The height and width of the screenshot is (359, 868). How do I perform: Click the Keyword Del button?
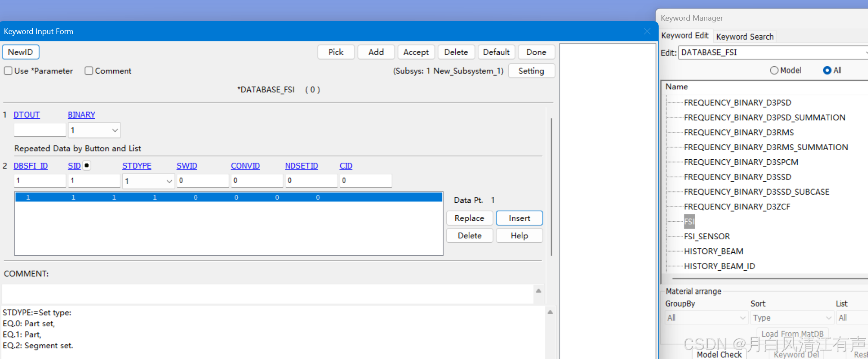pos(796,354)
